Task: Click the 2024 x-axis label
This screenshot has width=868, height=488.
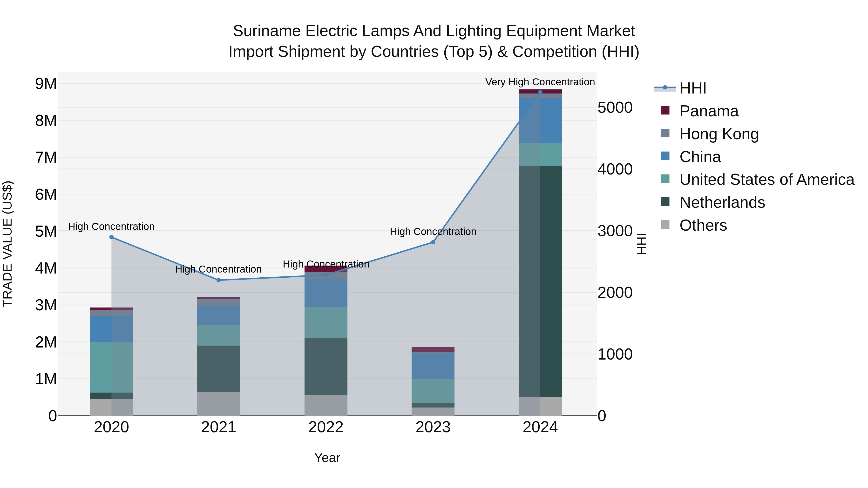Action: (540, 427)
